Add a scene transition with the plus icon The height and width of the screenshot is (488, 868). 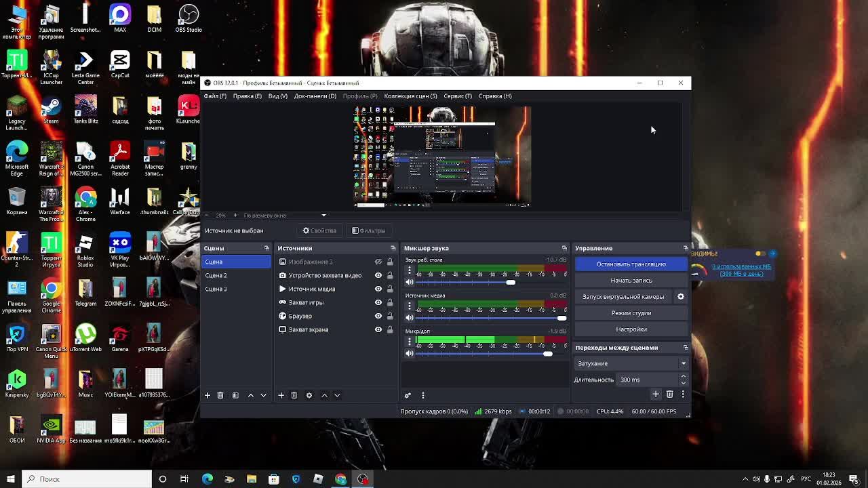(655, 394)
